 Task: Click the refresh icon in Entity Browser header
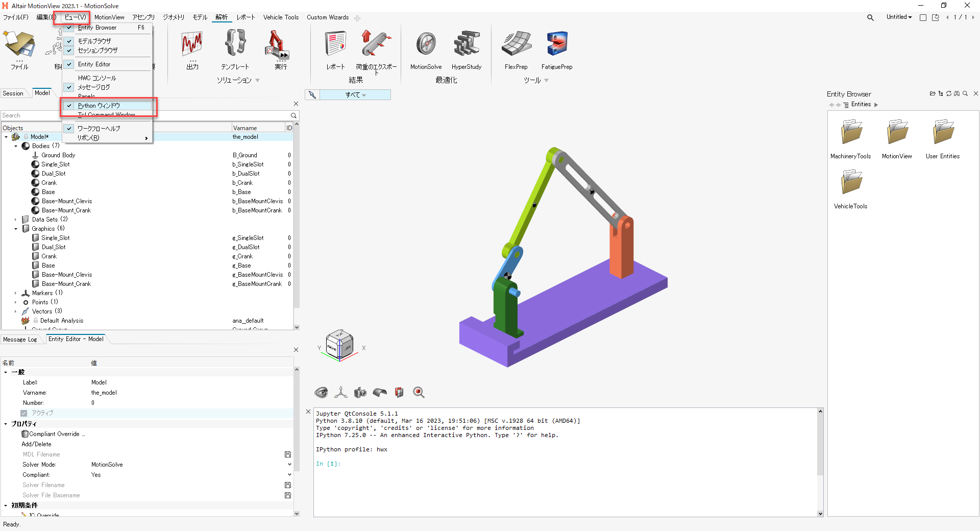[949, 94]
